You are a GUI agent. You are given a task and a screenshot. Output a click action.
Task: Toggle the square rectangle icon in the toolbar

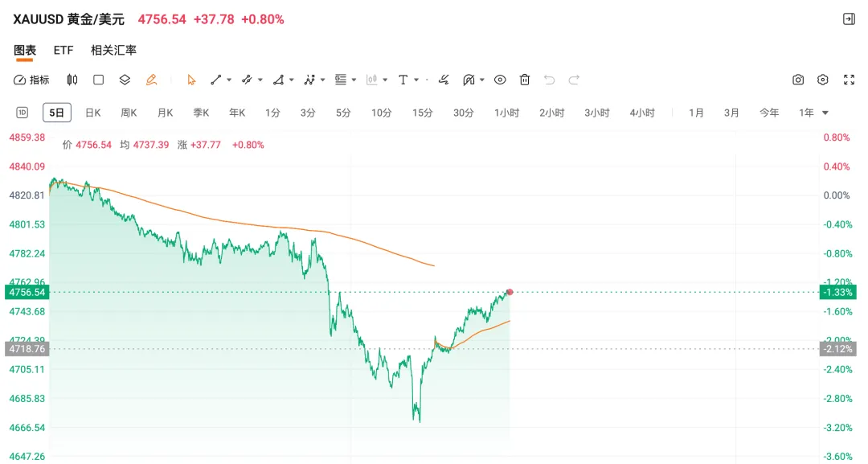coord(98,80)
